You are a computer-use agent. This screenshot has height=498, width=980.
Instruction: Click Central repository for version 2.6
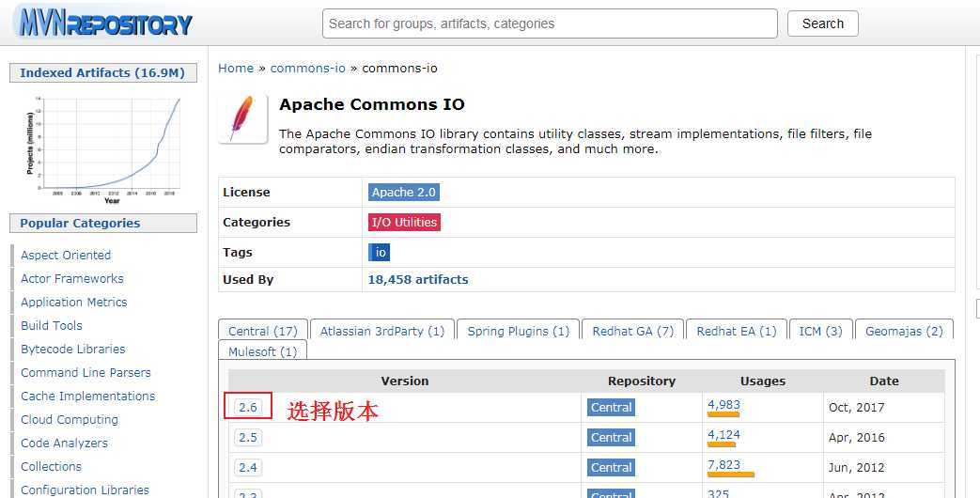612,408
